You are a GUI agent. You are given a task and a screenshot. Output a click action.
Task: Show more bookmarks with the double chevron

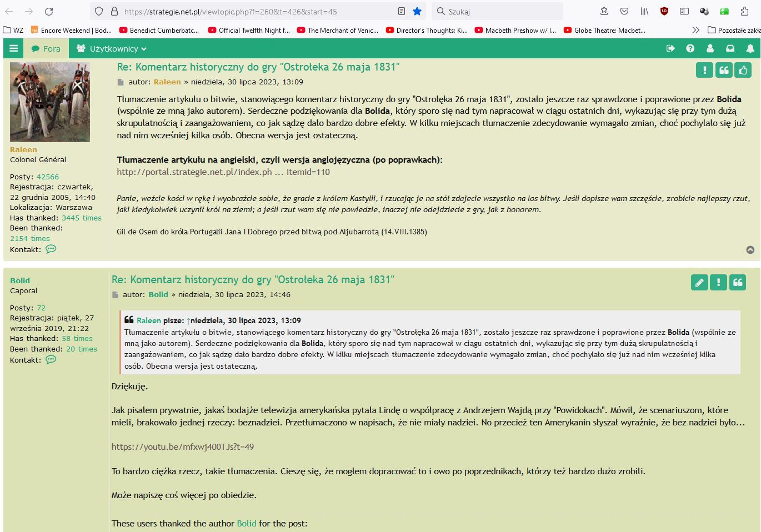tap(695, 30)
